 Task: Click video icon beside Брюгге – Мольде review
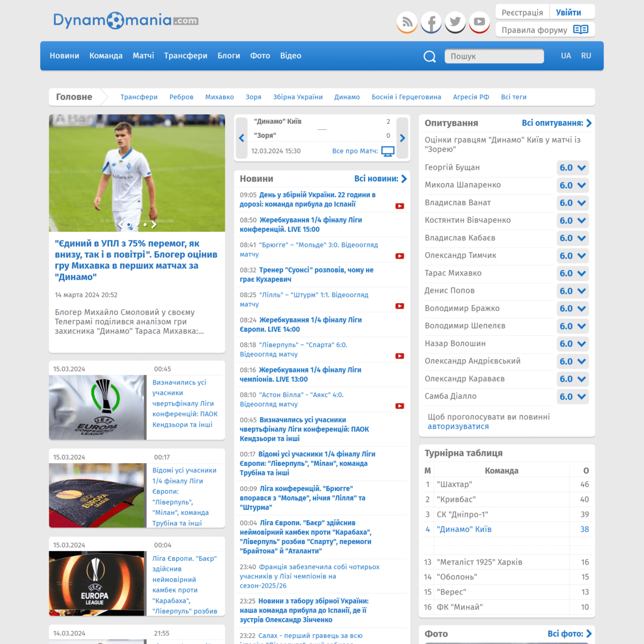point(400,256)
